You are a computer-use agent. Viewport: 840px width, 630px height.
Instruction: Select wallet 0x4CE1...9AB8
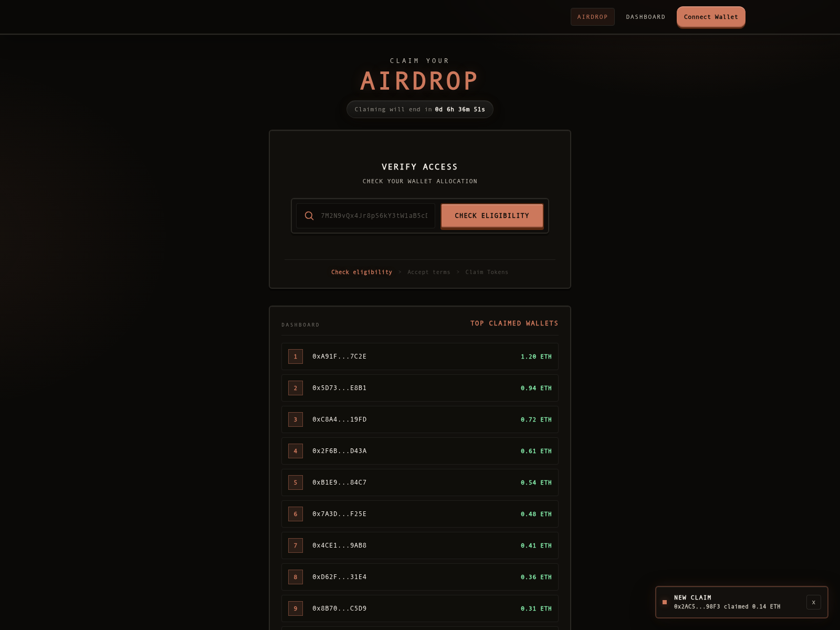pyautogui.click(x=340, y=545)
